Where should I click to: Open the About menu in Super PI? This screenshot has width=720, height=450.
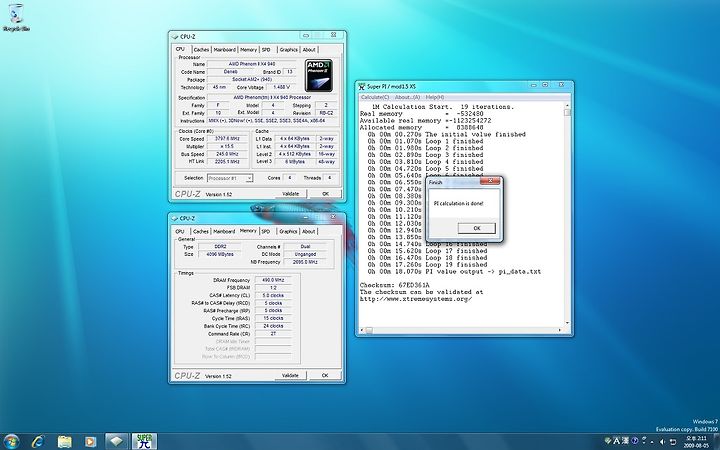[407, 97]
